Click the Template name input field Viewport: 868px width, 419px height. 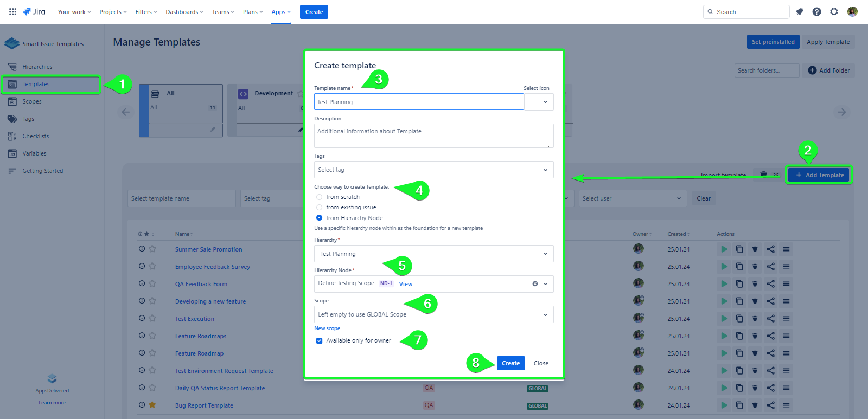click(x=418, y=102)
